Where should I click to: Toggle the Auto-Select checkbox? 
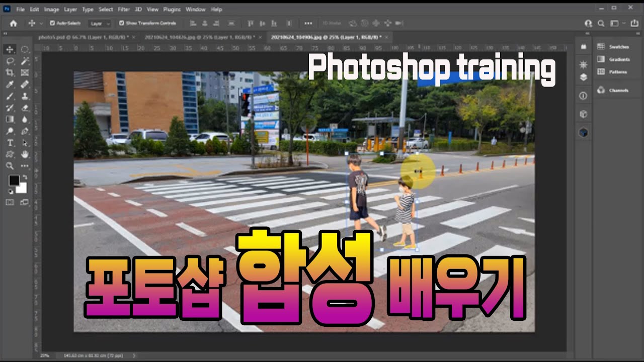click(52, 23)
